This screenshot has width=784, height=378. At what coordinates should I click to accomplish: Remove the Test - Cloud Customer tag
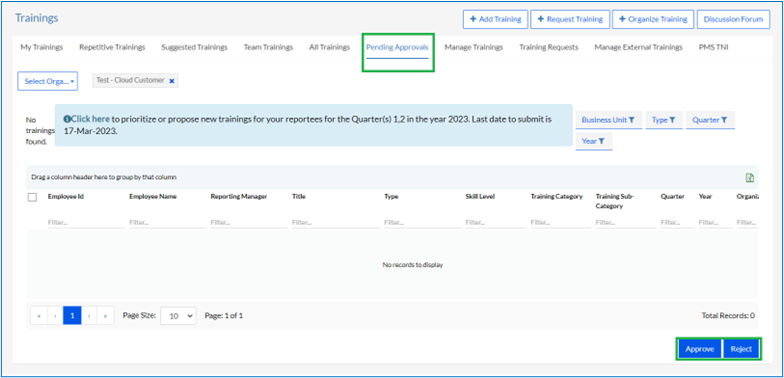pos(172,81)
